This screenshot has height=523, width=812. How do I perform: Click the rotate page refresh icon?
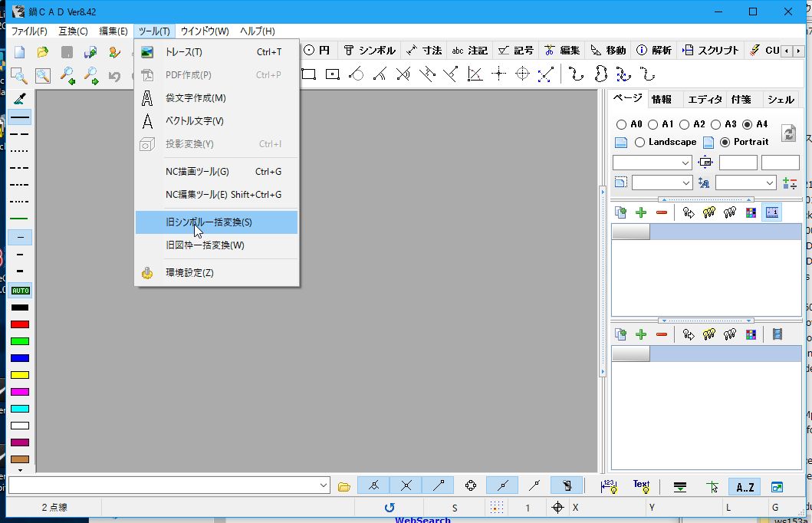pyautogui.click(x=788, y=133)
